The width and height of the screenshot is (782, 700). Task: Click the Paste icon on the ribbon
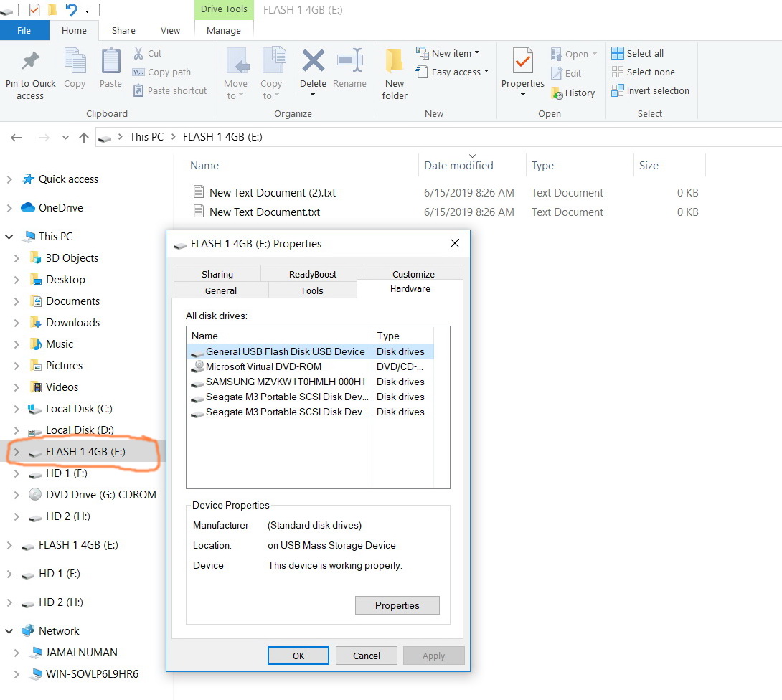[110, 68]
